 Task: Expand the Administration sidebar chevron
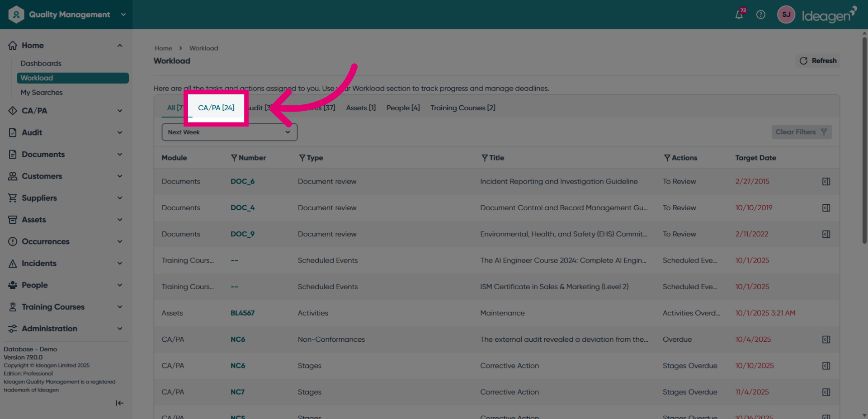coord(120,329)
